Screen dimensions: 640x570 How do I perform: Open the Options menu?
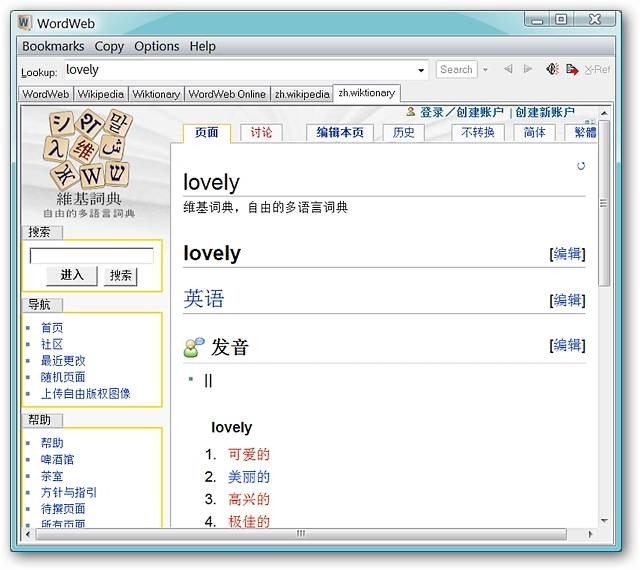point(157,46)
